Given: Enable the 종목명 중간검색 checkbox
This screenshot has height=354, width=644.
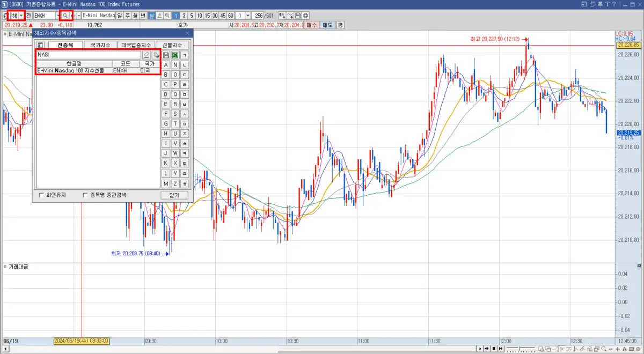Looking at the screenshot, I should tap(85, 195).
